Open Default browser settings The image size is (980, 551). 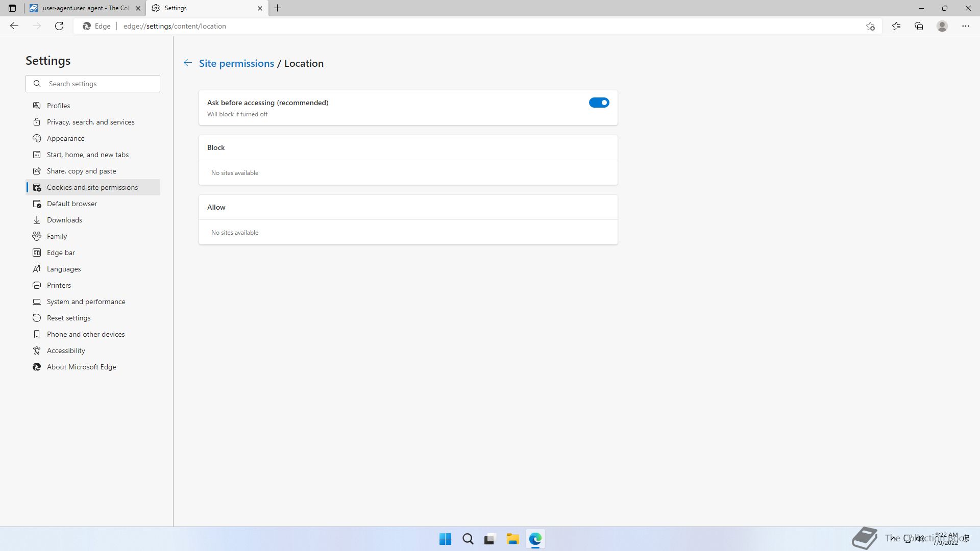[x=93, y=204]
